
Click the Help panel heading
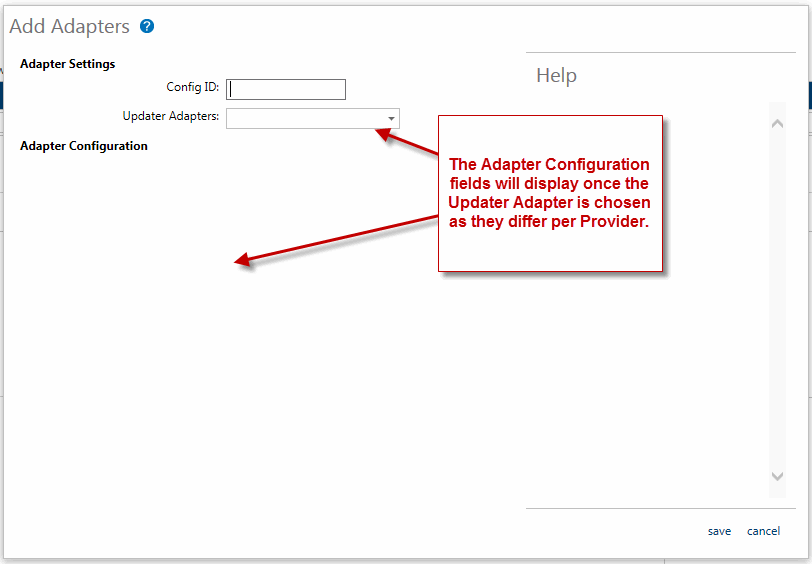point(556,76)
